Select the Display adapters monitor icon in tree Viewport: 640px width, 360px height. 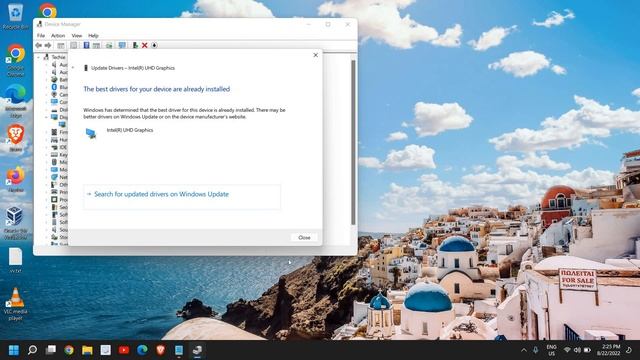54,117
